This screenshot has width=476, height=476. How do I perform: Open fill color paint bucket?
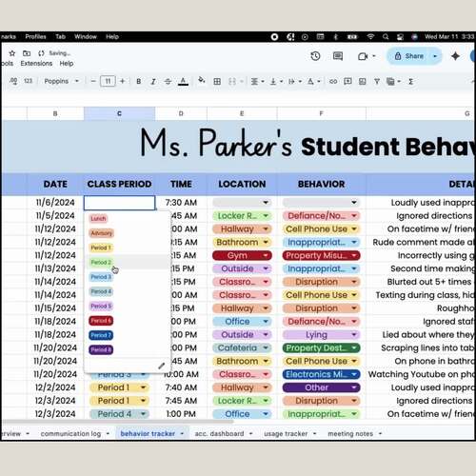(202, 81)
